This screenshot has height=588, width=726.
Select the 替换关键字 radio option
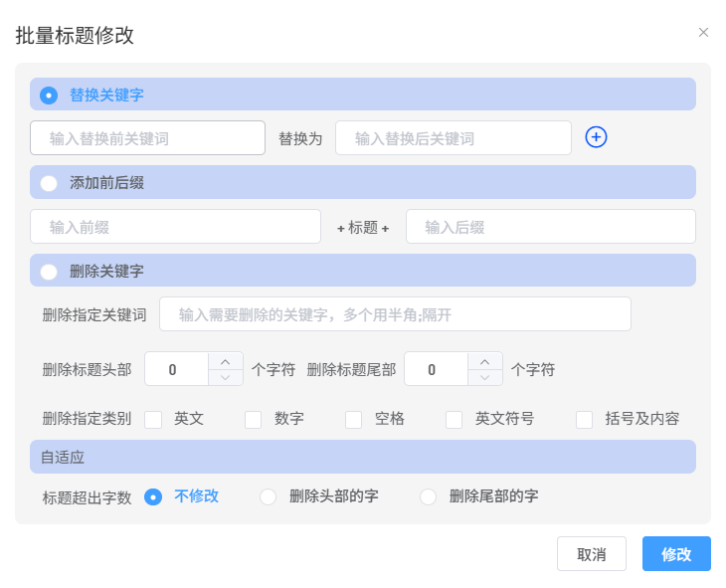(x=49, y=95)
